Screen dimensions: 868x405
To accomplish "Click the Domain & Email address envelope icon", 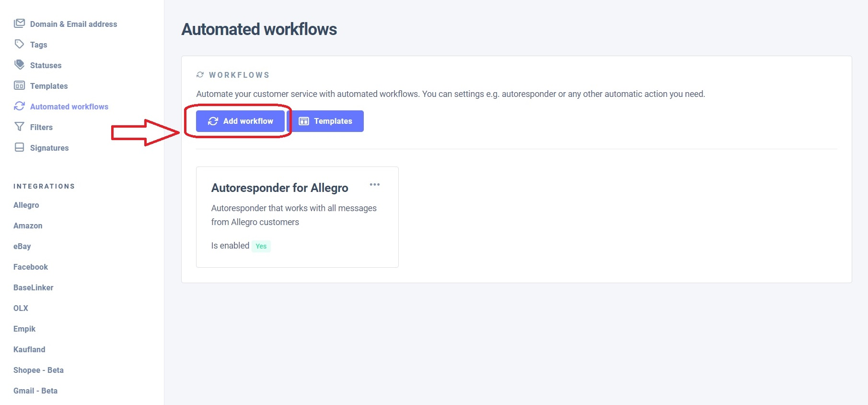I will 19,24.
